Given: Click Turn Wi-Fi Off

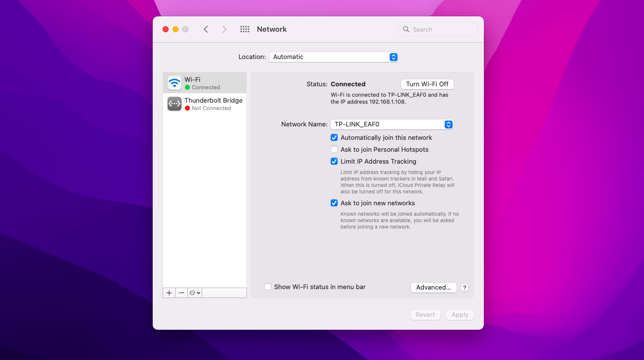Looking at the screenshot, I should (x=426, y=84).
